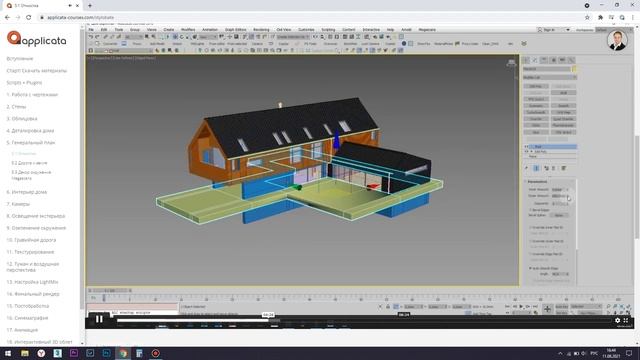This screenshot has width=640, height=360.
Task: Toggle Auto Smooth Edge checkbox
Action: pos(530,268)
